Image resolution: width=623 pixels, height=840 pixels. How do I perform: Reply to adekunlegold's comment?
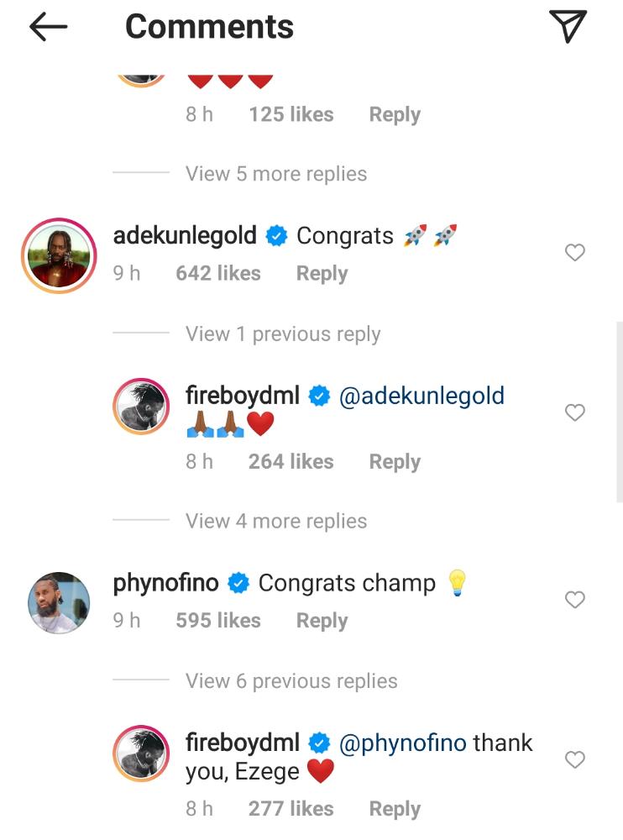(322, 274)
